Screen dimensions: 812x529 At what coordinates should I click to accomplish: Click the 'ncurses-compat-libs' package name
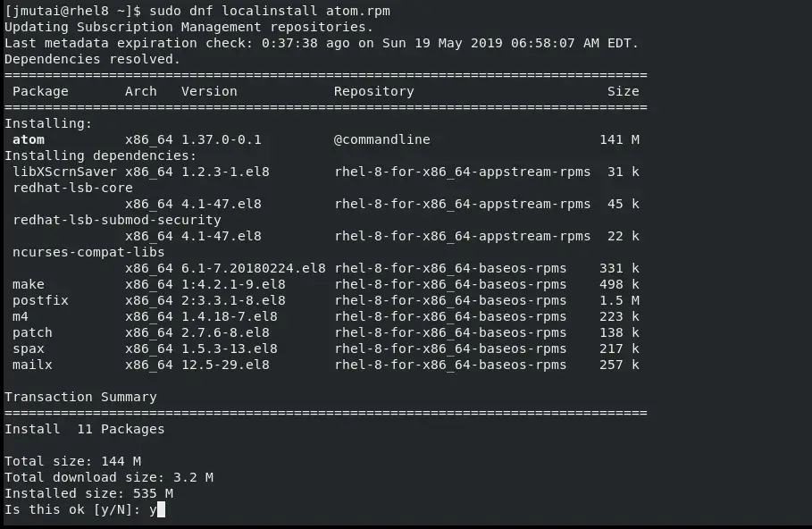pos(88,252)
